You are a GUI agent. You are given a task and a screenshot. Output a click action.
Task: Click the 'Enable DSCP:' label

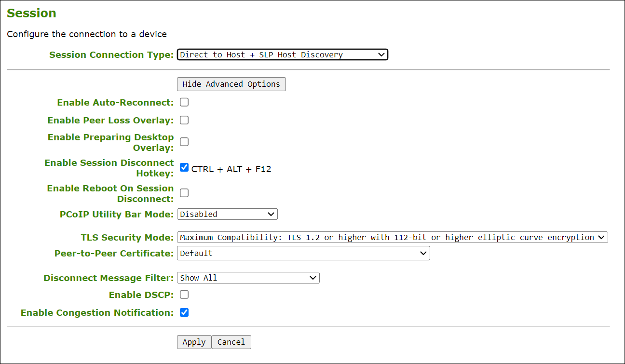tap(141, 295)
